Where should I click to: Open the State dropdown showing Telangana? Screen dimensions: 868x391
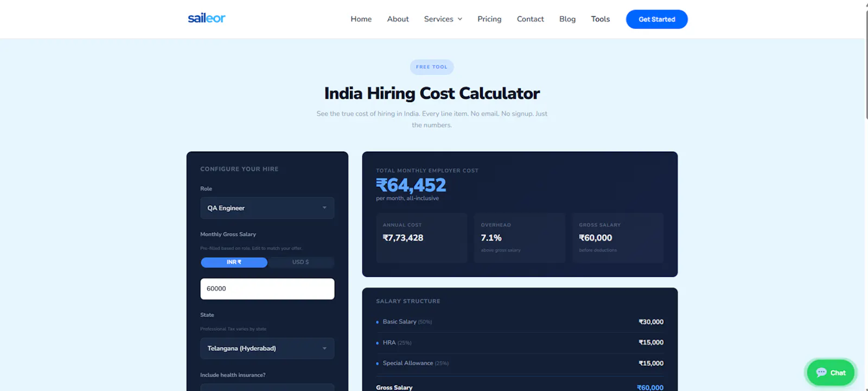coord(267,349)
